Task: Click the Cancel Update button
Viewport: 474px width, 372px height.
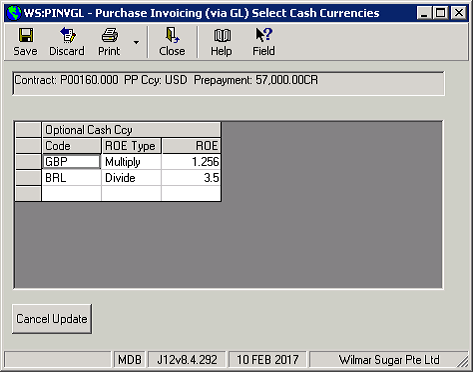Action: 52,319
